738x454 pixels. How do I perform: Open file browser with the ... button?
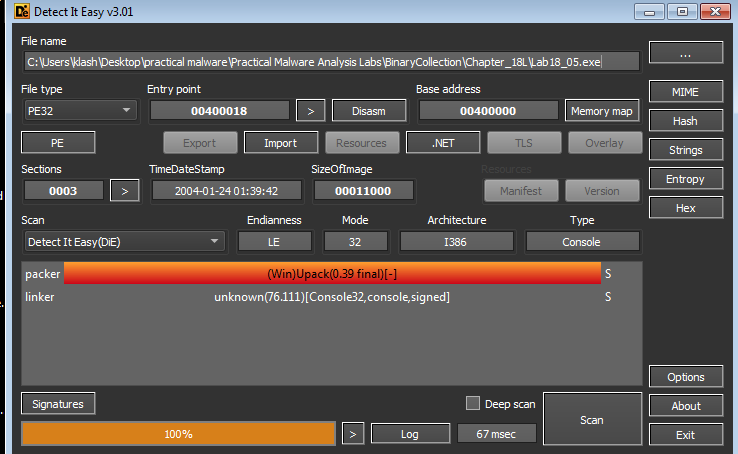pyautogui.click(x=686, y=52)
